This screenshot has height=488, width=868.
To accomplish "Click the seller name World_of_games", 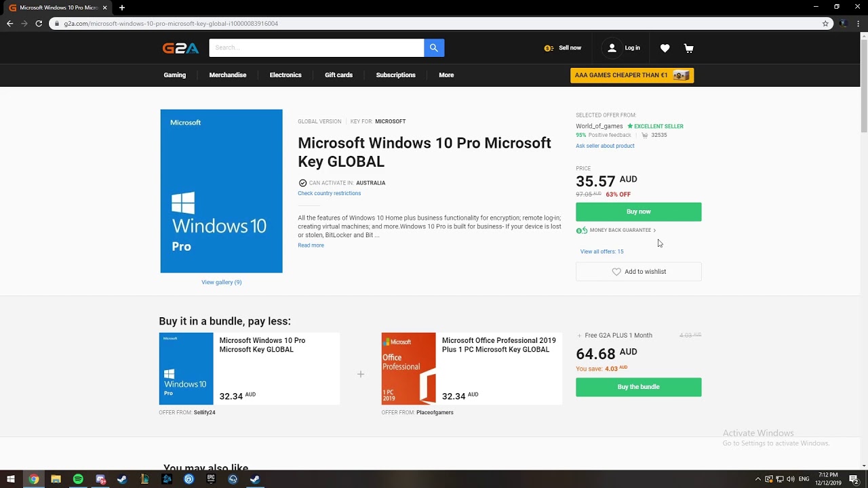I will pos(599,126).
